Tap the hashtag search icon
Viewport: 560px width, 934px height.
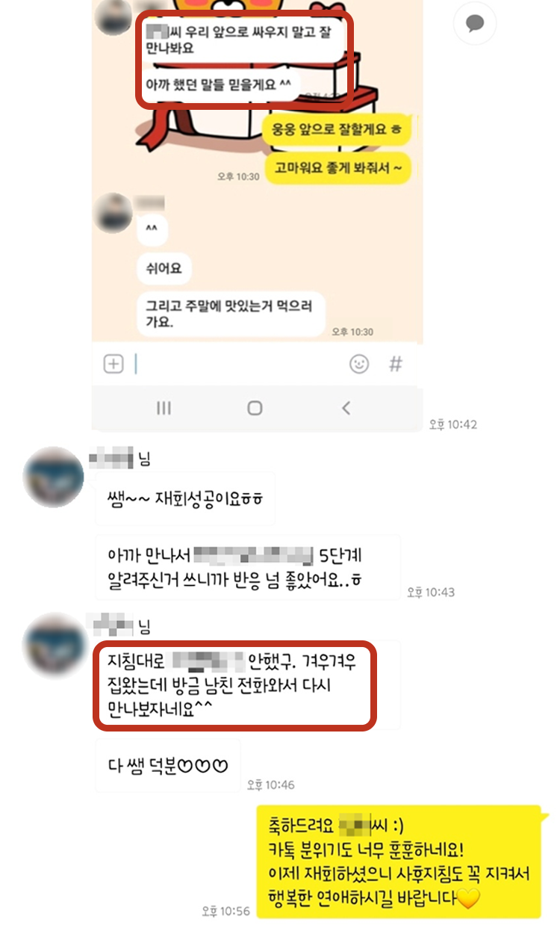coord(396,364)
